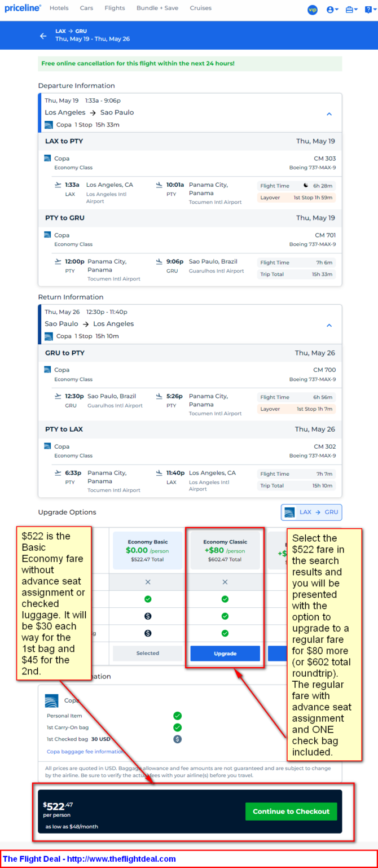Screen dimensions: 378x868
Task: Click the free online cancellation banner
Action: 190,64
